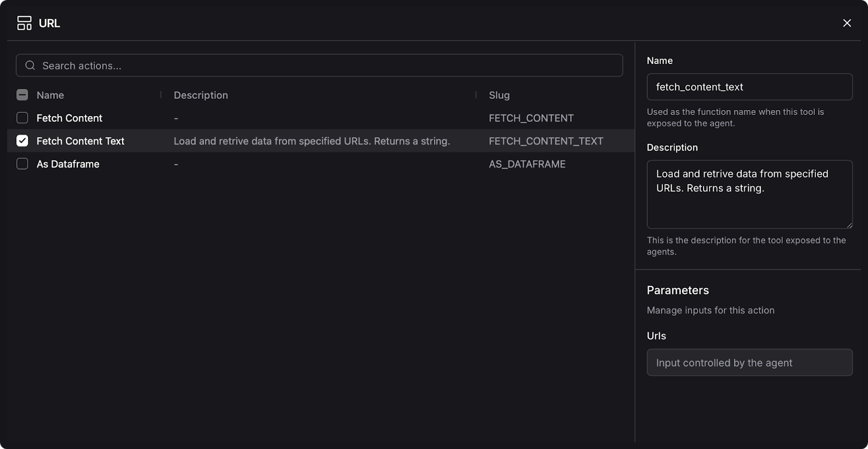The width and height of the screenshot is (868, 449).
Task: Select the Fetch Content action name
Action: coord(69,118)
